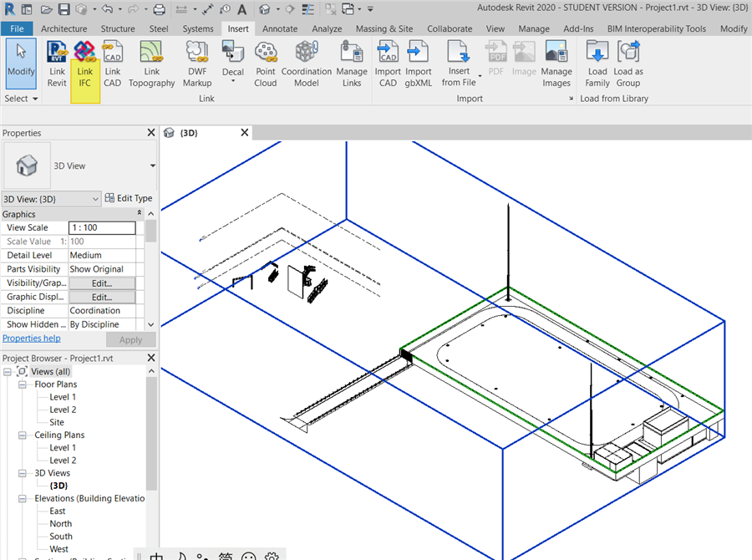Open the Coordination Model tool
The image size is (752, 560).
306,64
